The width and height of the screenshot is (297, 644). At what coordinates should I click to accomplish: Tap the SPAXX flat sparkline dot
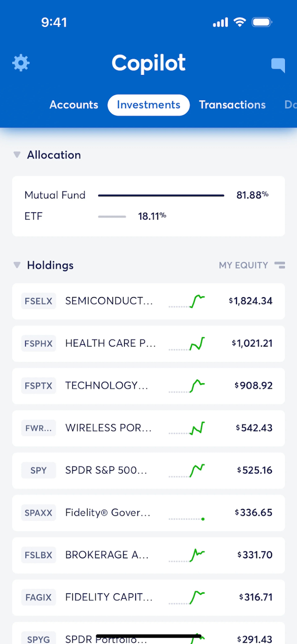203,519
